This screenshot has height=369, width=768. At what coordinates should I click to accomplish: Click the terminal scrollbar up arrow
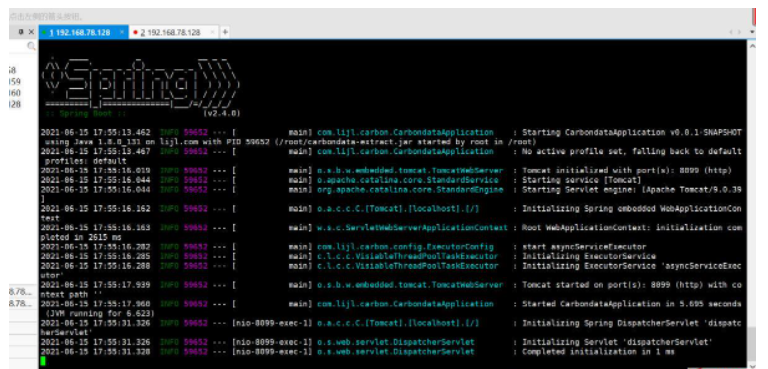[x=752, y=45]
